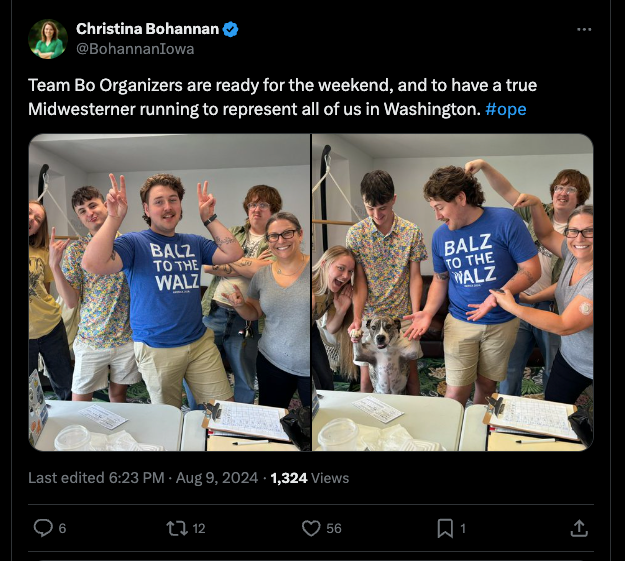Repost this tweet using retweet icon

point(177,528)
